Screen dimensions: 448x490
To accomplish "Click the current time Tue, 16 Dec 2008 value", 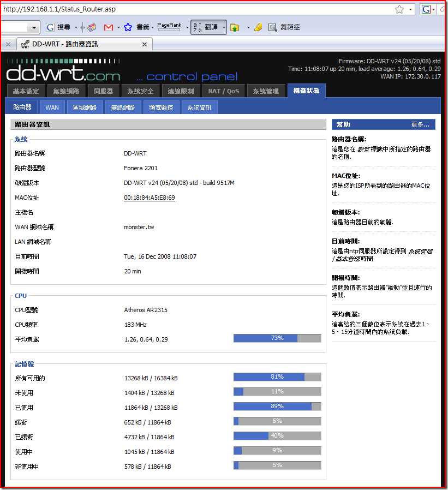I will (x=160, y=256).
